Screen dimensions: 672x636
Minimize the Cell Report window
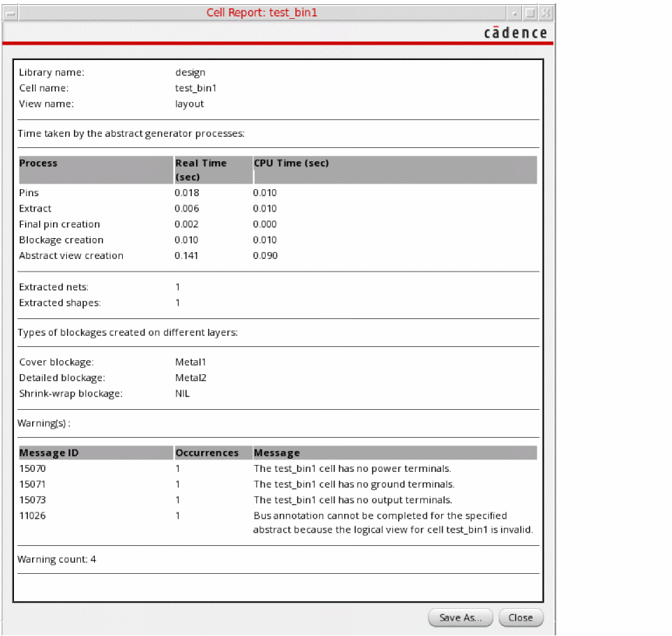(x=514, y=13)
